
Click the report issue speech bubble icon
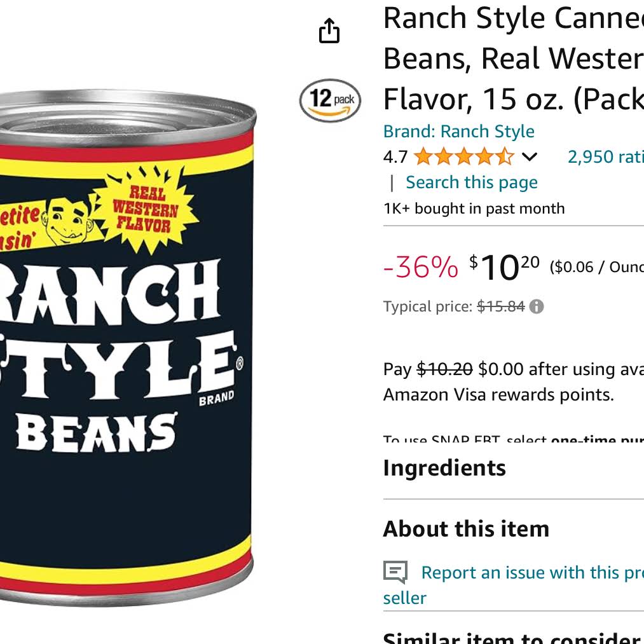point(395,572)
